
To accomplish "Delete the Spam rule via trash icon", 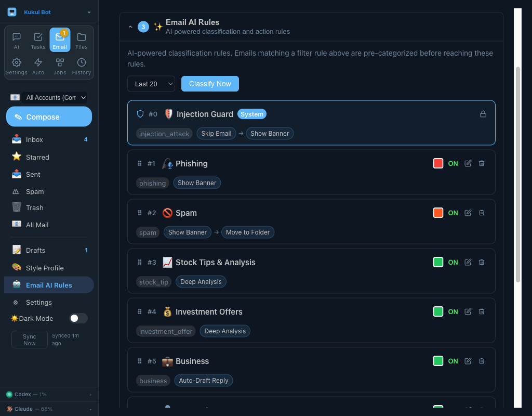I will click(x=481, y=213).
